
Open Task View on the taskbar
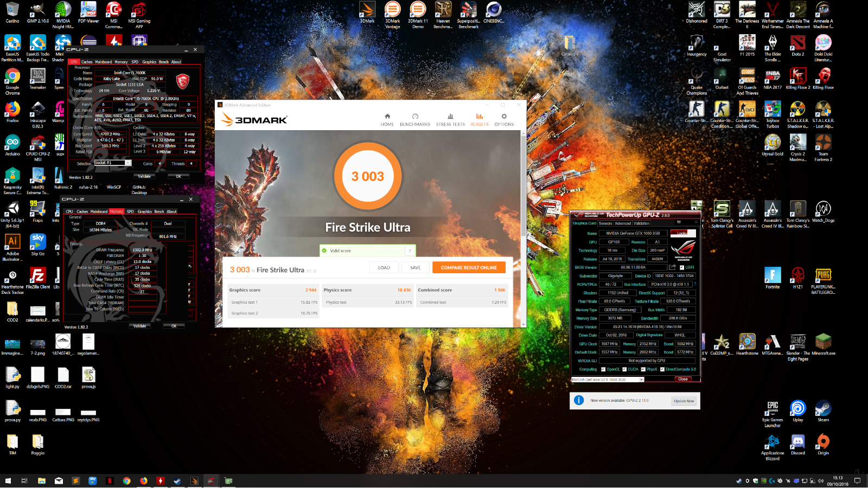(x=24, y=480)
